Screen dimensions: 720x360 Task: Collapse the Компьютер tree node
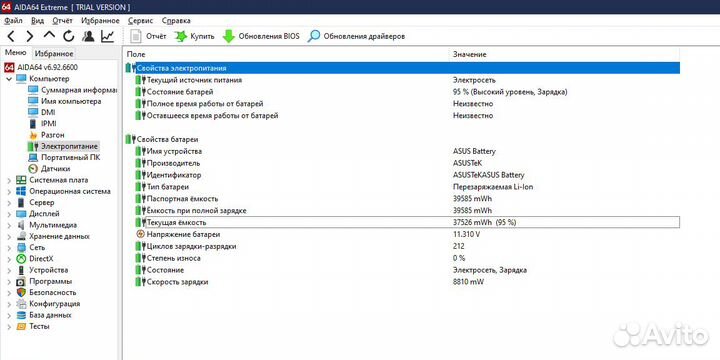coord(9,79)
